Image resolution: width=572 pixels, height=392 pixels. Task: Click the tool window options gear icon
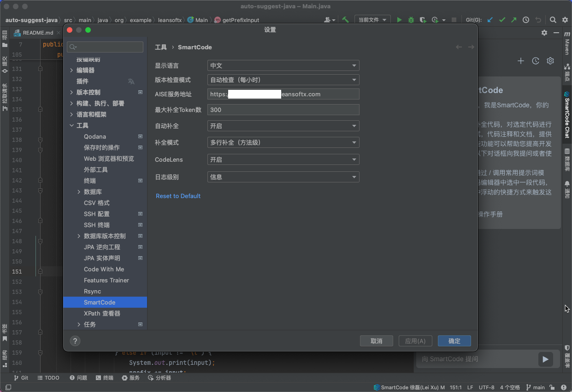544,33
